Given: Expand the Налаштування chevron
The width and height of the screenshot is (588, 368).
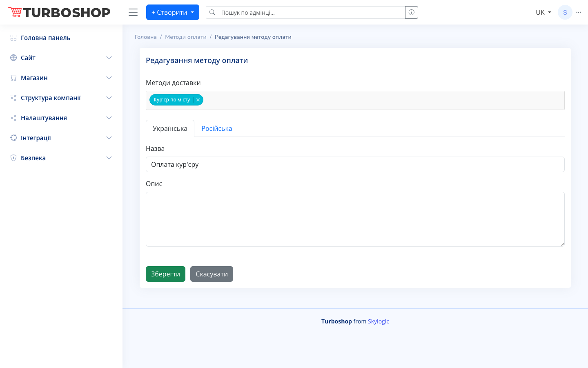Looking at the screenshot, I should tap(109, 118).
